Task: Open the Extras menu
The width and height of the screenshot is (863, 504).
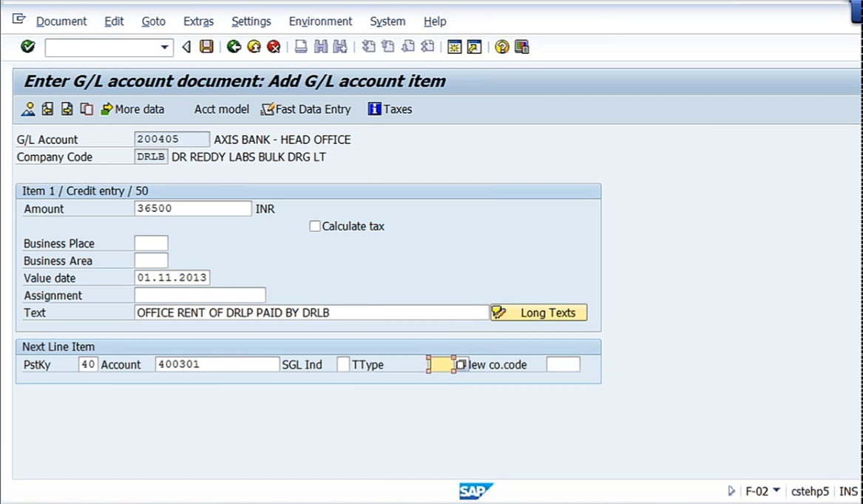Action: coord(199,21)
